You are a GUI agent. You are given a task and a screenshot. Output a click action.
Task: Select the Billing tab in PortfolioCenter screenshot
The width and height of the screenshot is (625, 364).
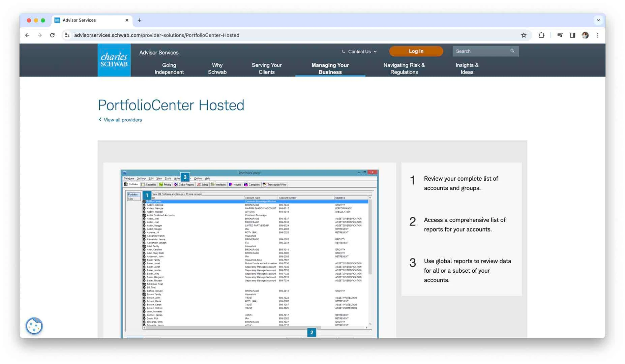[203, 185]
